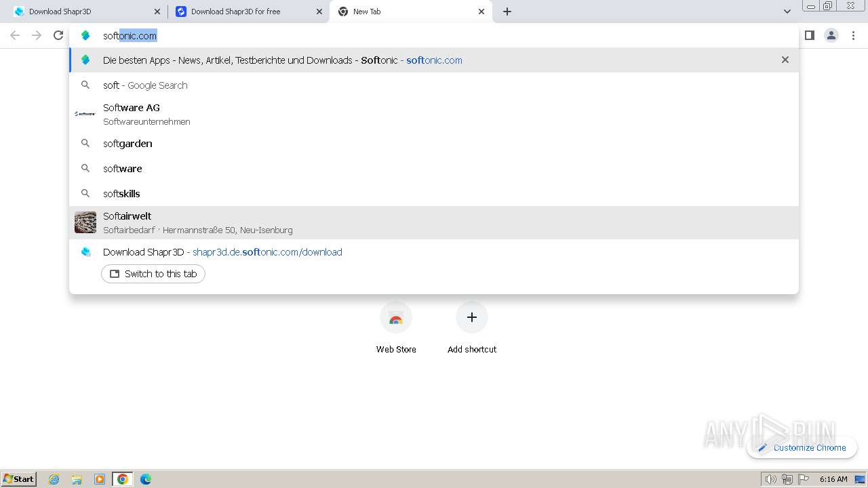Image resolution: width=868 pixels, height=488 pixels.
Task: Click Customize Chrome button
Action: pyautogui.click(x=802, y=447)
